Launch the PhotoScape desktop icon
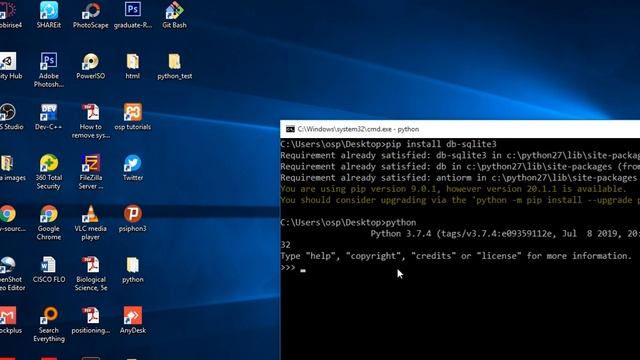The width and height of the screenshot is (640, 360). point(91,15)
